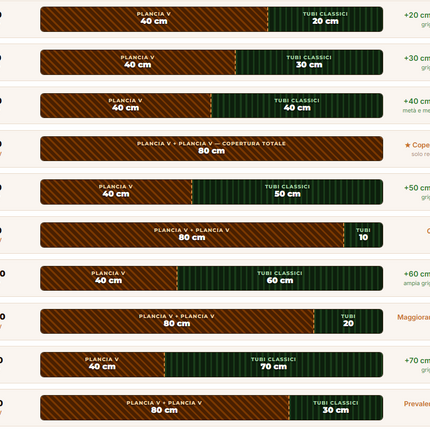The height and width of the screenshot is (430, 430).
Task: Click the "+20 cm" green label
Action: tap(417, 15)
